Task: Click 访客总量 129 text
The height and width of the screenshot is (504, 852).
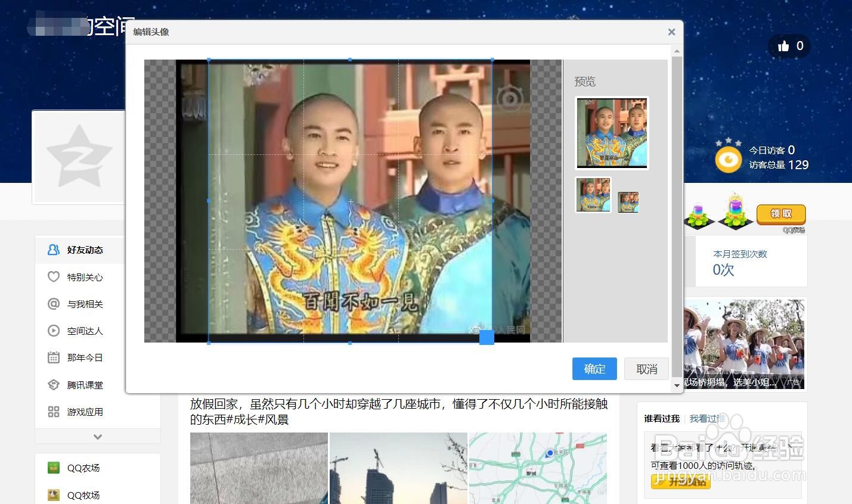Action: pos(779,165)
